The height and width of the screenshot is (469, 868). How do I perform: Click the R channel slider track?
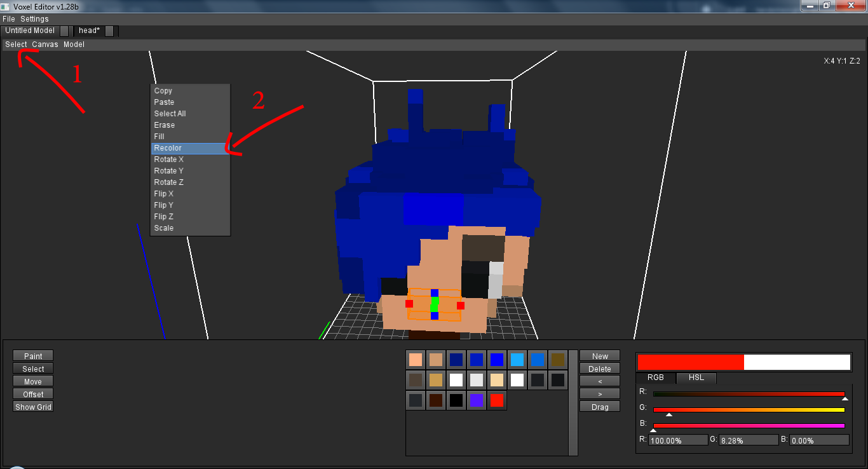pyautogui.click(x=749, y=394)
